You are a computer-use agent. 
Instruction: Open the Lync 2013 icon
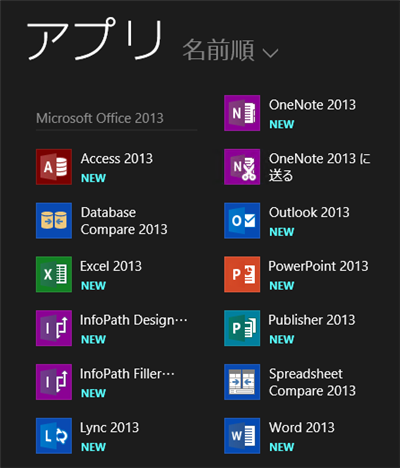(54, 436)
